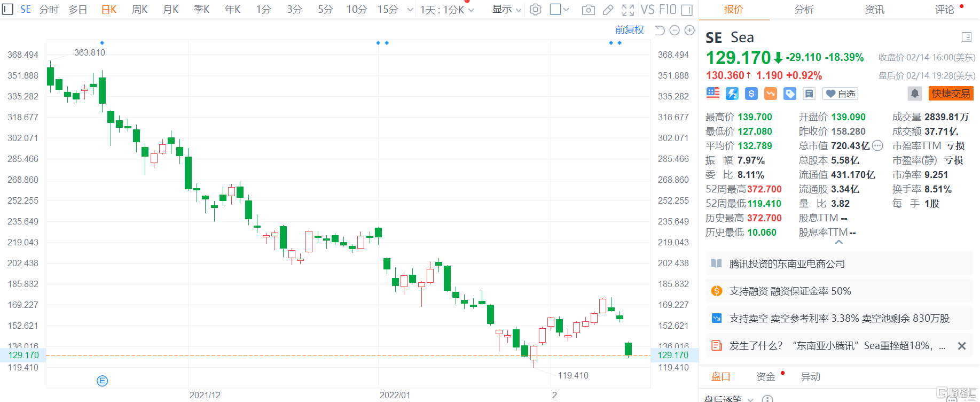
Task: Switch to 日K daily candlestick view
Action: pos(109,10)
